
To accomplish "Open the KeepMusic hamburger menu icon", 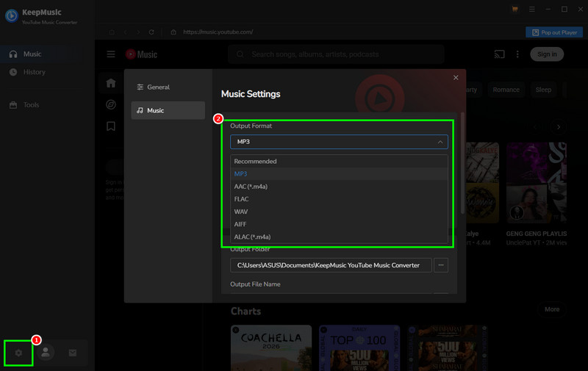I will click(x=531, y=9).
